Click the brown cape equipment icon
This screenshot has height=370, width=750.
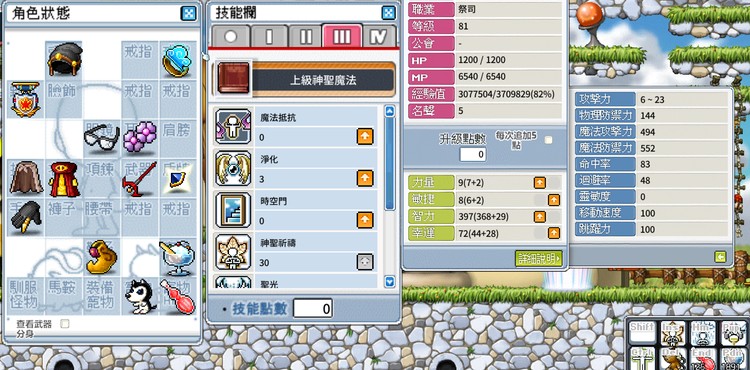click(x=26, y=177)
